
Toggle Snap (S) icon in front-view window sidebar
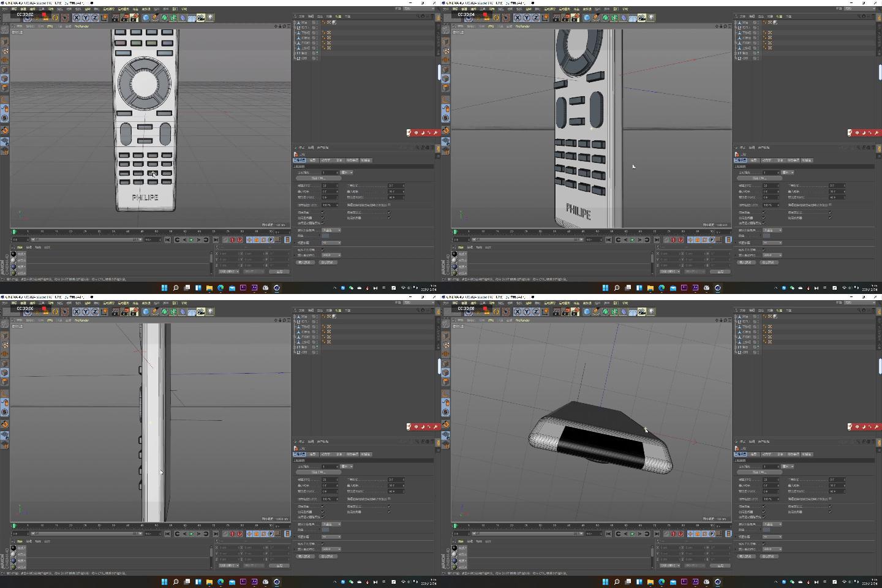(5, 118)
